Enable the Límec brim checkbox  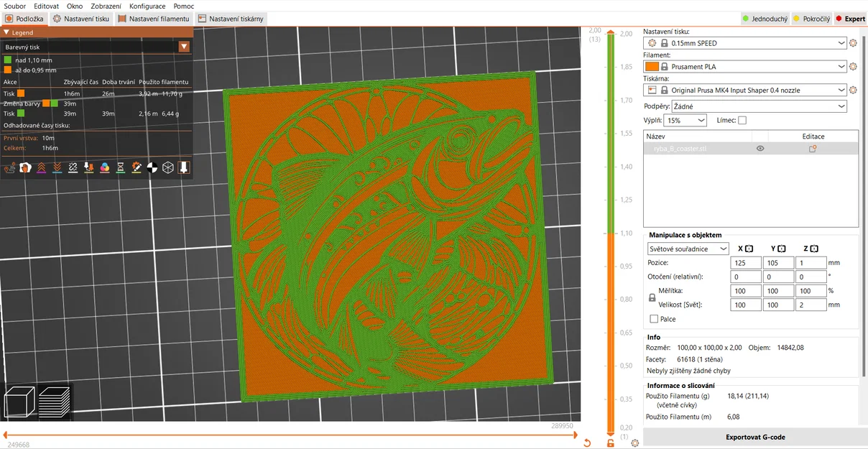[x=742, y=121]
